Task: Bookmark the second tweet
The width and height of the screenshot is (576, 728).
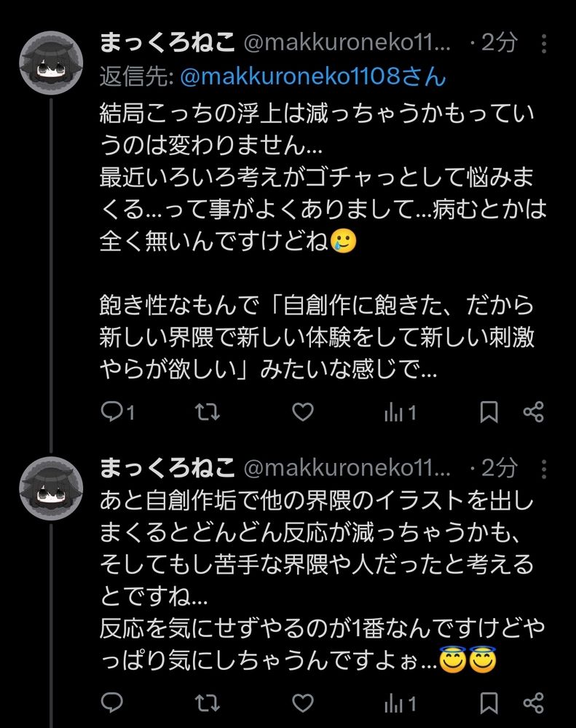Action: 489,703
